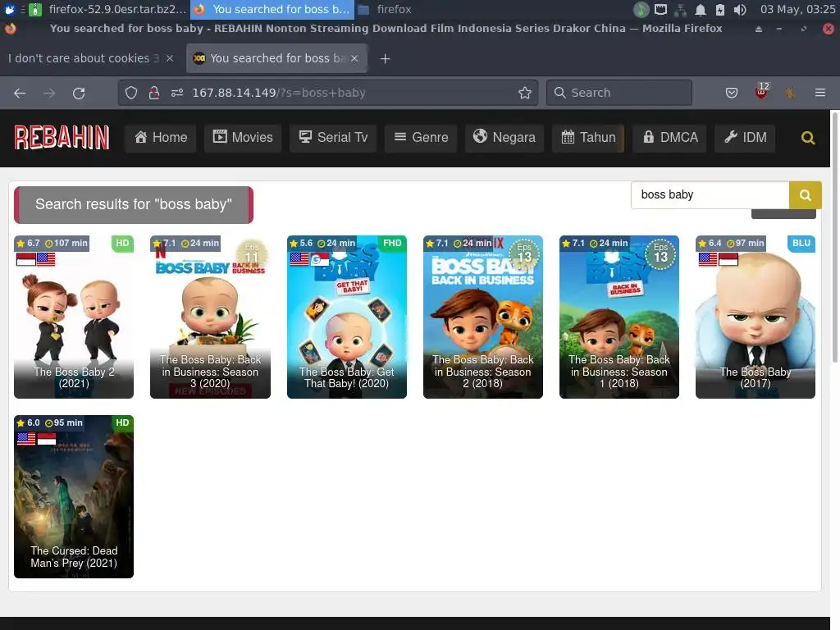Submit search with the yellow magnifier button
840x630 pixels.
point(805,195)
